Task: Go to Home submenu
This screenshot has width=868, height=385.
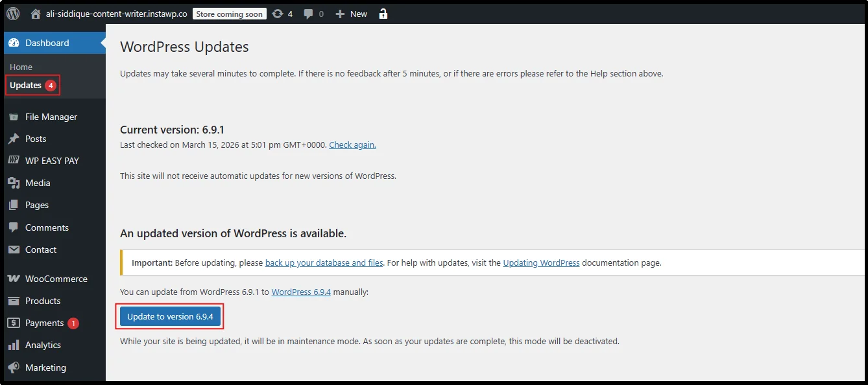Action: click(21, 67)
